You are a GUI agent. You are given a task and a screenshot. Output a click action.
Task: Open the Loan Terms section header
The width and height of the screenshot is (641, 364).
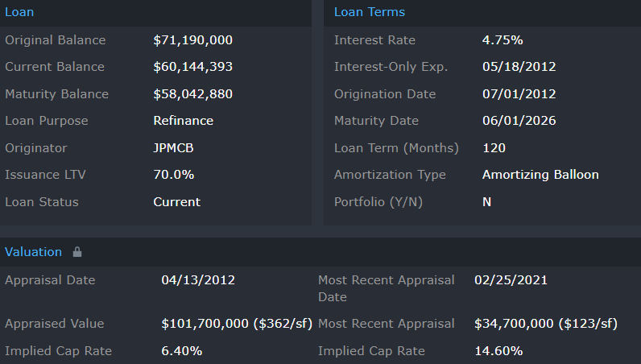coord(370,12)
